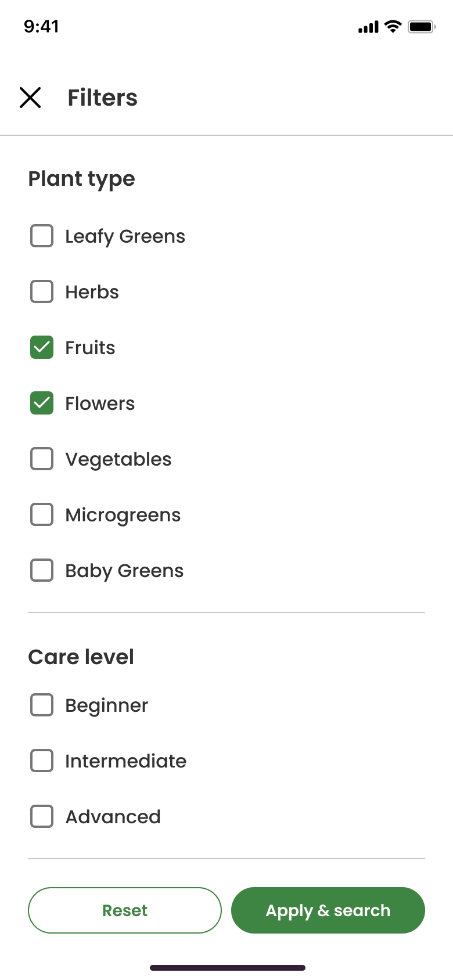Enable the Advanced care level option
The height and width of the screenshot is (980, 453).
[x=42, y=817]
